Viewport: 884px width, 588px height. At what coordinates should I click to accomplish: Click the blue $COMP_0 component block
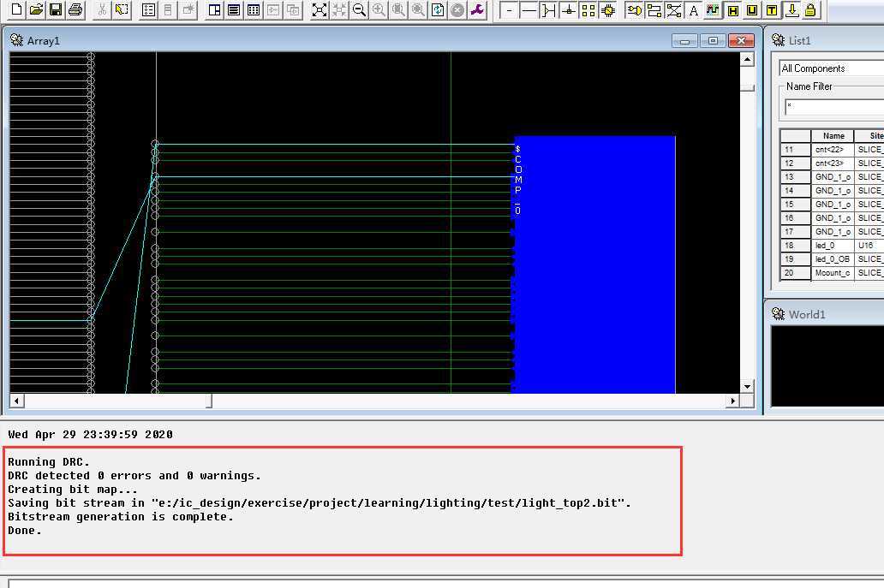pyautogui.click(x=594, y=264)
